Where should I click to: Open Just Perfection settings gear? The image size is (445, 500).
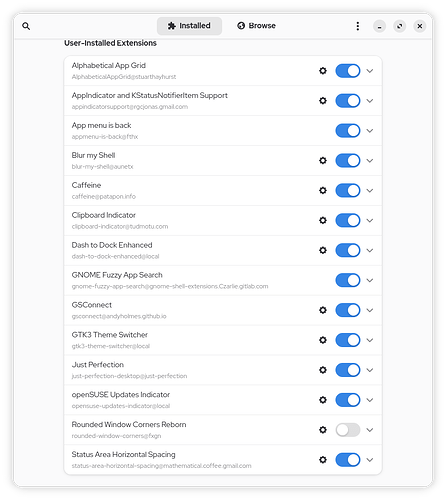[x=323, y=370]
